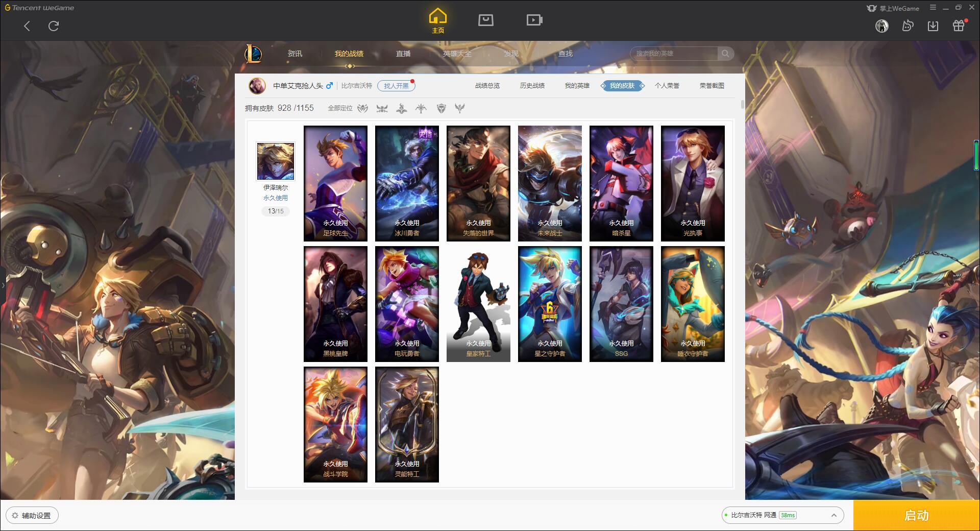The height and width of the screenshot is (531, 980).
Task: Open the 个人荣誉 sub-tab
Action: coord(667,86)
